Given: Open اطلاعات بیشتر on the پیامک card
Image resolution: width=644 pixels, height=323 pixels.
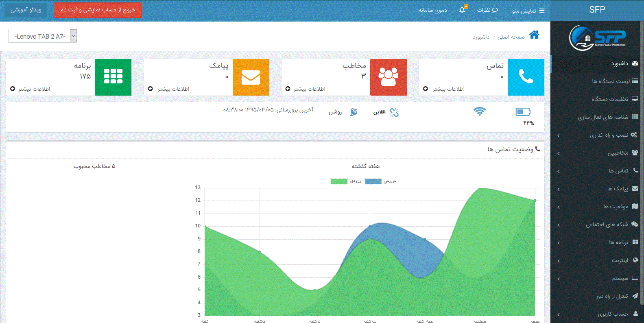Looking at the screenshot, I should coord(169,89).
